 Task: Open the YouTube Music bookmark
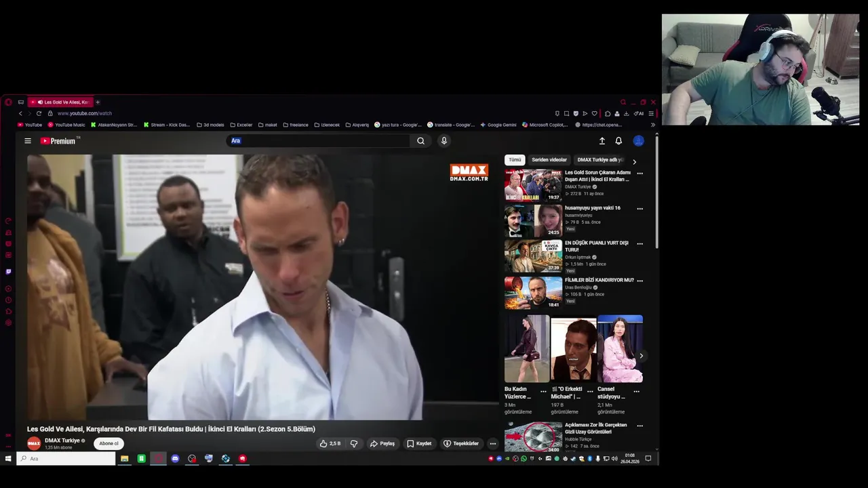tap(66, 125)
